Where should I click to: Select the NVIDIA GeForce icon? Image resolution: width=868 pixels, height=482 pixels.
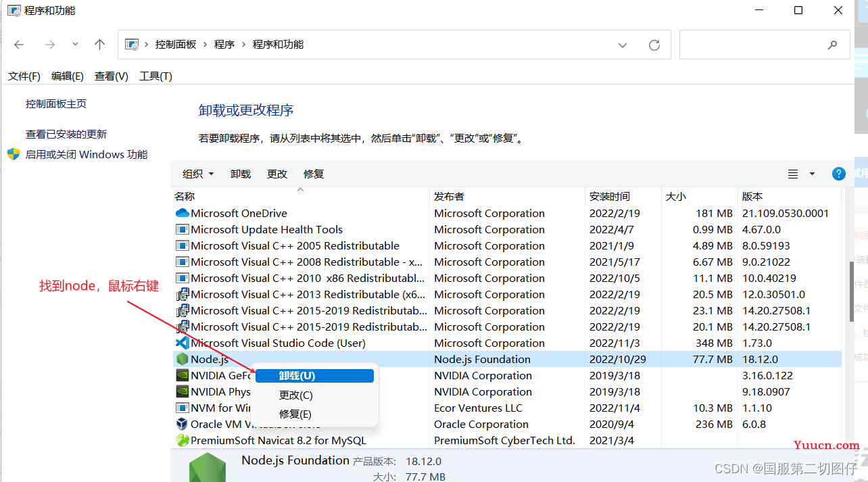(182, 375)
